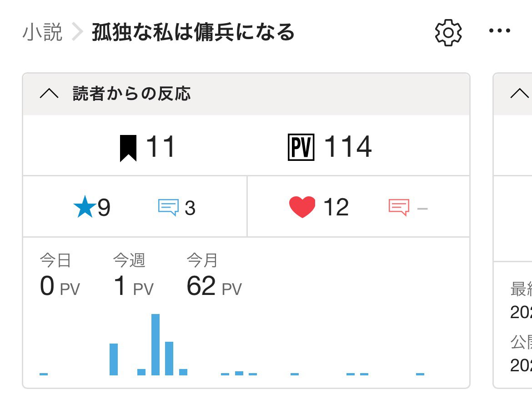
Task: Click the breadcrumb chevron separator
Action: tap(77, 33)
